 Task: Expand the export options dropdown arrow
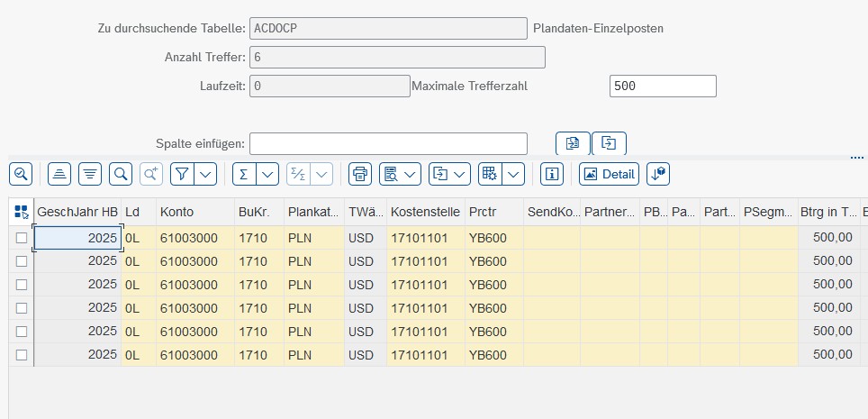(x=459, y=174)
